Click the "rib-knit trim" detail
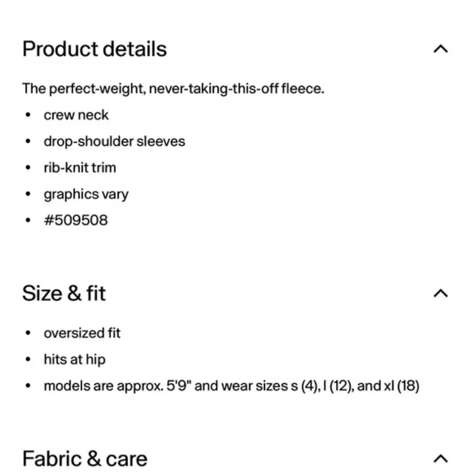Viewport: 476px width, 476px height. 80,168
